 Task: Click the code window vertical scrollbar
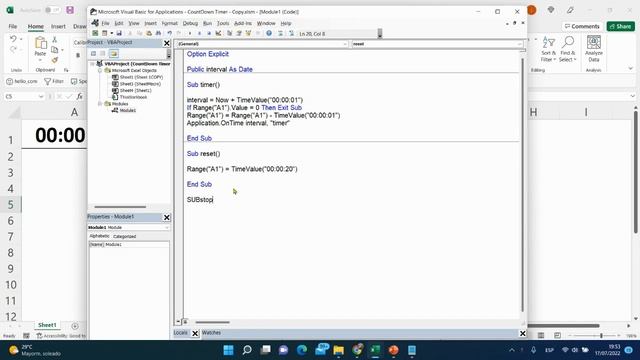tap(522, 184)
